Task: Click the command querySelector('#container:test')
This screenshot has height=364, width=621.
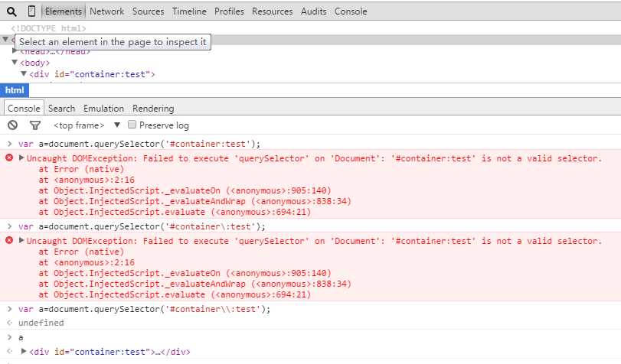Action: coord(139,144)
